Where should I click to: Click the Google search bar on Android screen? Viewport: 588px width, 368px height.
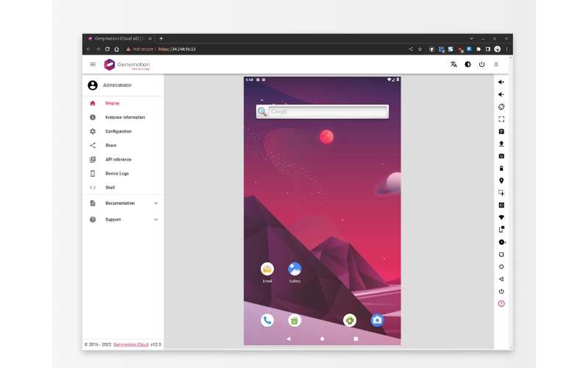click(327, 112)
